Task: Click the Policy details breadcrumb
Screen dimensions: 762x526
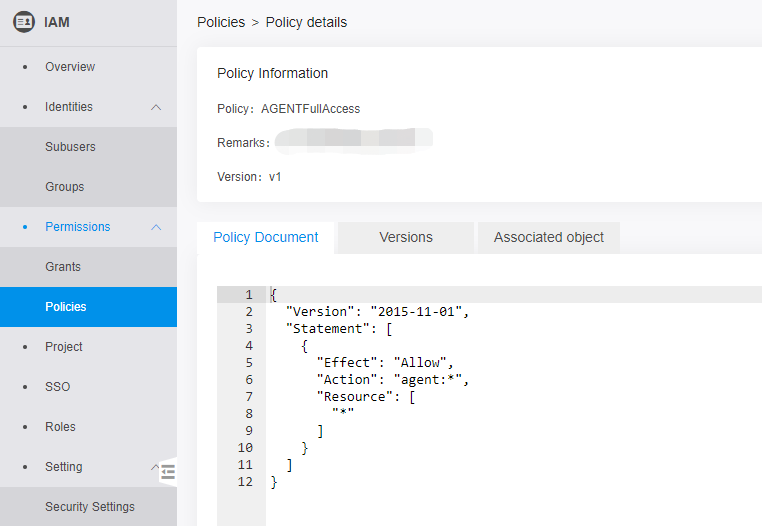Action: point(306,22)
